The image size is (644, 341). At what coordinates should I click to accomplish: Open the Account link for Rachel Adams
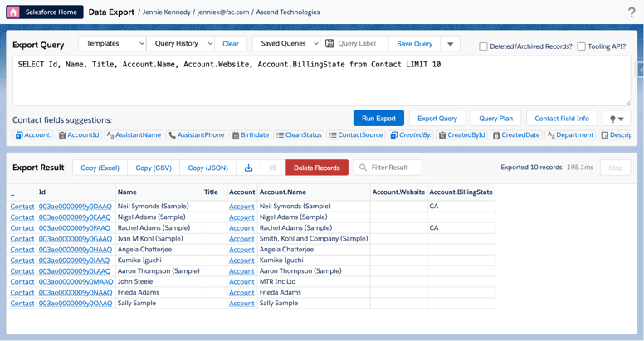(242, 228)
